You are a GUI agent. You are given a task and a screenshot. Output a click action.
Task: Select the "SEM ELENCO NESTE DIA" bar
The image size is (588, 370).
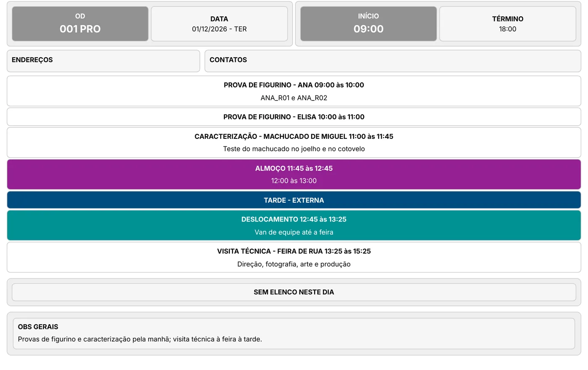pos(294,292)
